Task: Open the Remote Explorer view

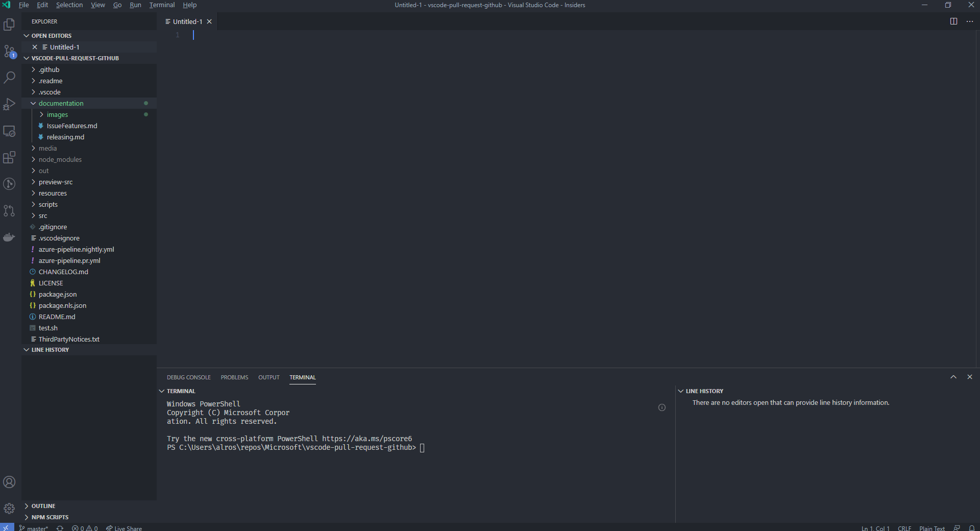Action: (9, 131)
